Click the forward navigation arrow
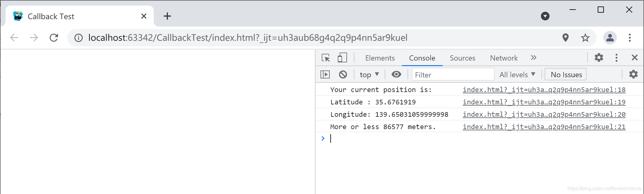 pos(34,38)
